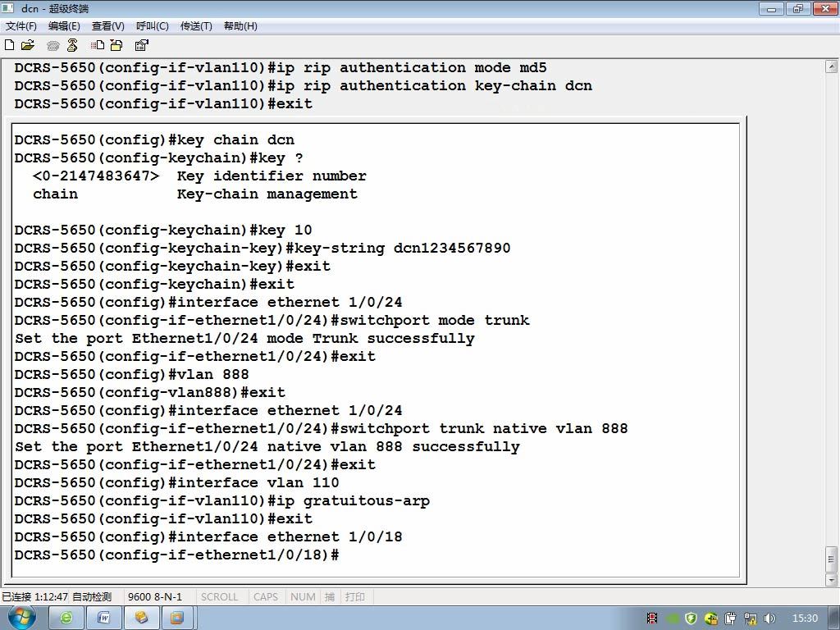
Task: Open the 呼叫(C) menu
Action: (152, 25)
